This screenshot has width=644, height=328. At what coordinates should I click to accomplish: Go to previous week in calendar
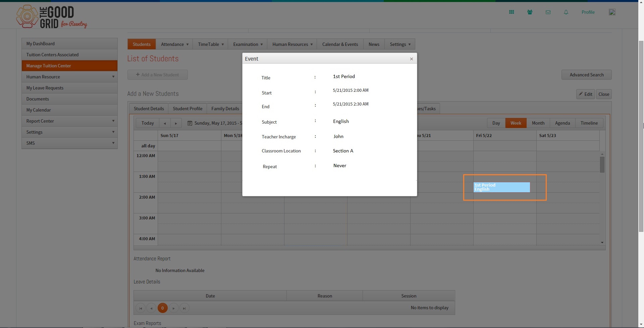(x=165, y=123)
